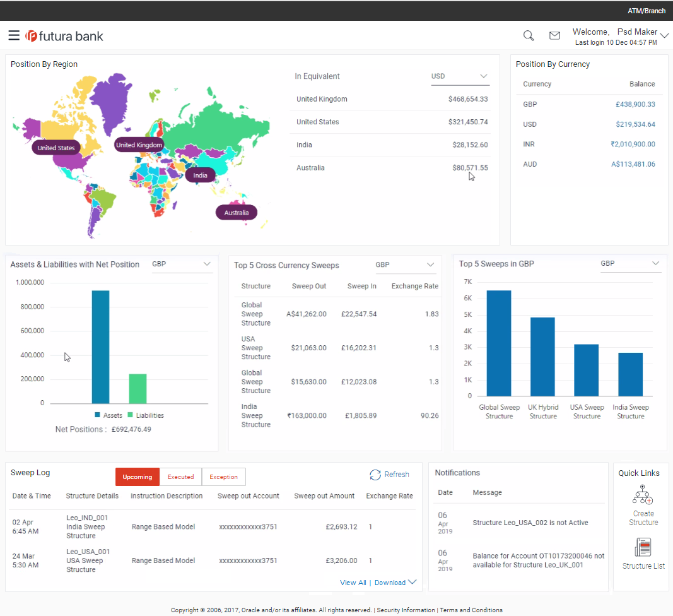Click the UK Hybrid Structure bar
673x616 pixels.
click(x=542, y=357)
